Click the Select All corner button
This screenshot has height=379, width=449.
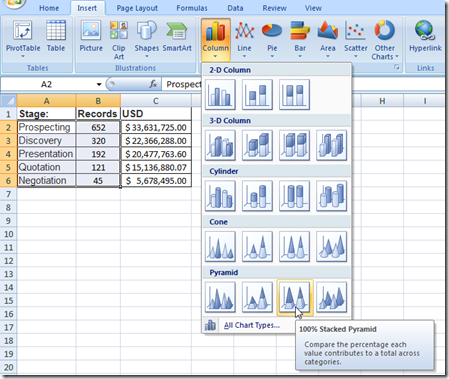[x=9, y=101]
